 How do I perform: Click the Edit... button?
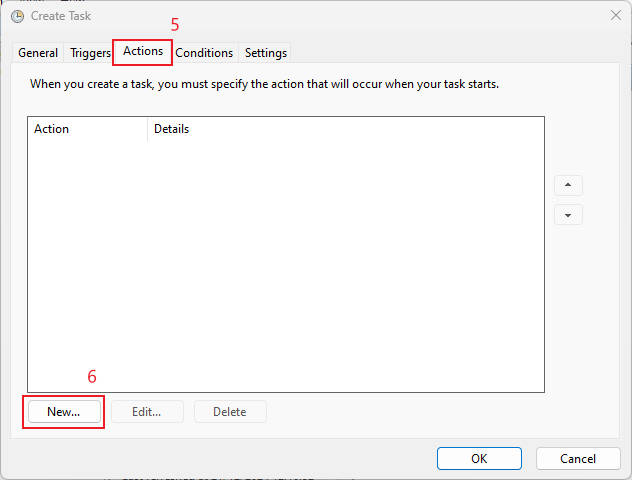point(146,412)
